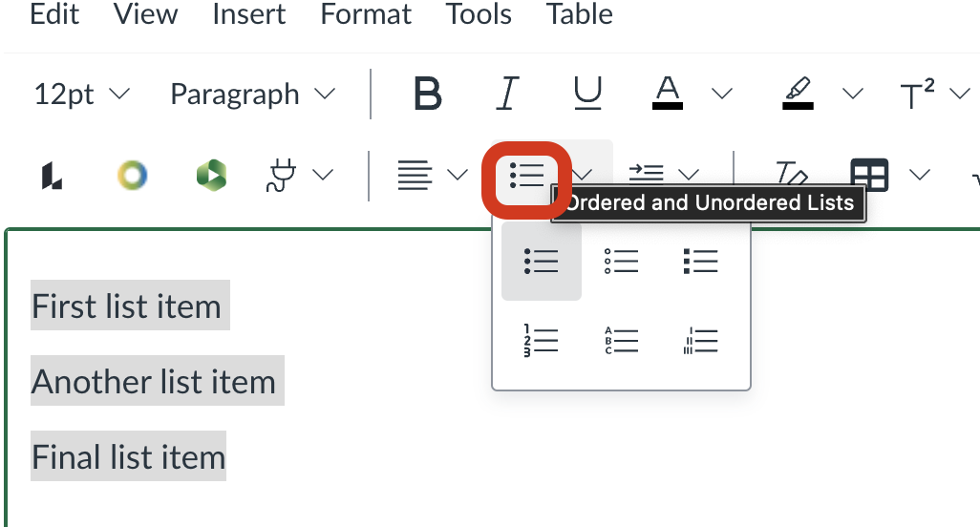Image resolution: width=980 pixels, height=527 pixels.
Task: Choose the numbered list style
Action: [x=541, y=340]
